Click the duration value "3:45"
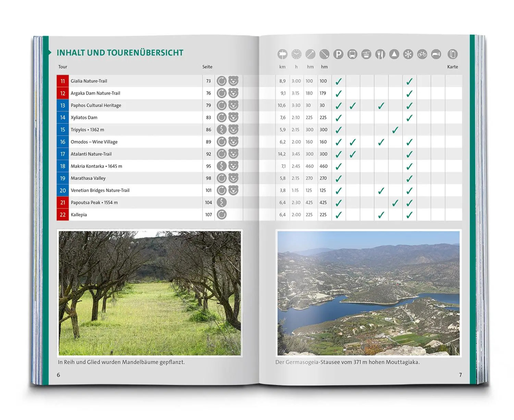514x420 pixels. point(296,154)
